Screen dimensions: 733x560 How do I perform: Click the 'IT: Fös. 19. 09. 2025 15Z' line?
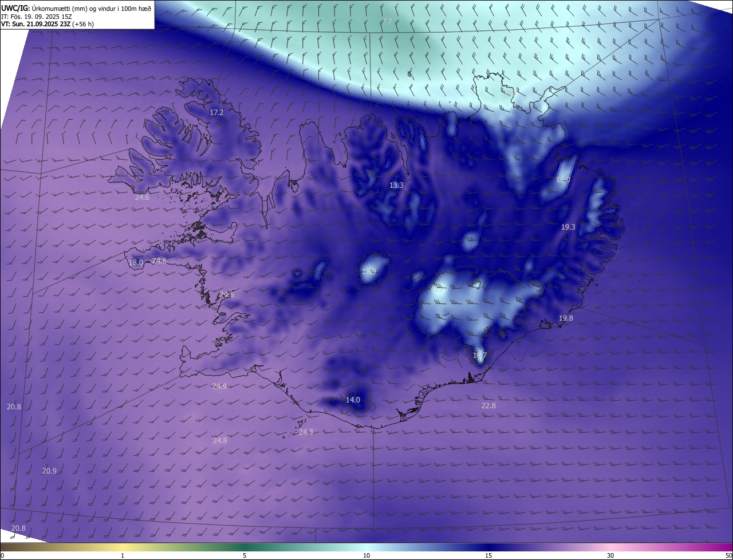[x=37, y=17]
